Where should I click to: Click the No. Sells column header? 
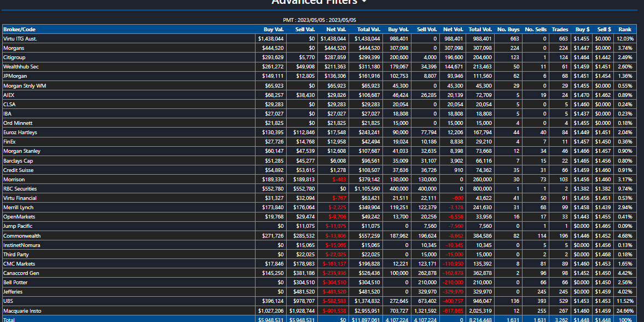pos(536,29)
